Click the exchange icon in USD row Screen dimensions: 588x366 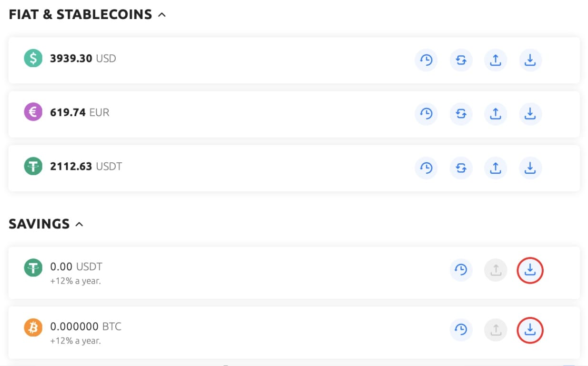click(461, 60)
